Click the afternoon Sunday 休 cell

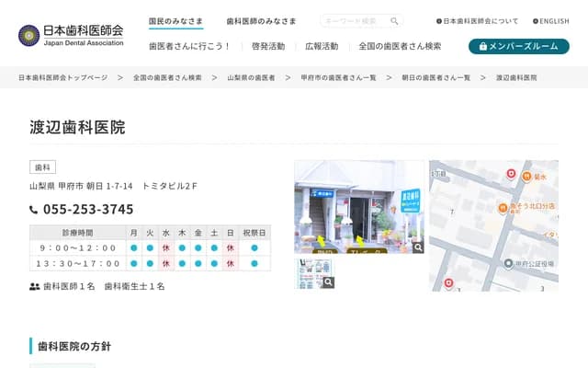pyautogui.click(x=231, y=264)
